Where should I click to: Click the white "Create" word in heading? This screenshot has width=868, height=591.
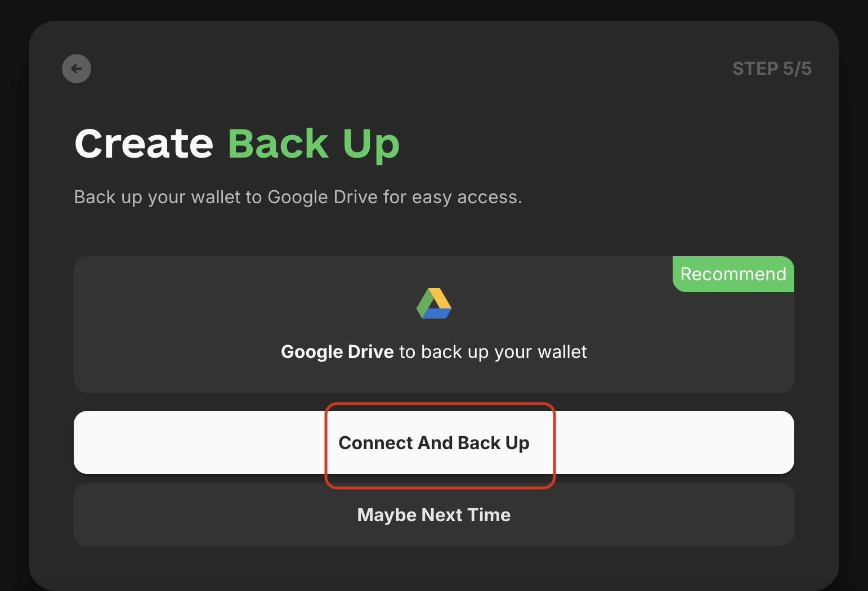click(x=144, y=144)
